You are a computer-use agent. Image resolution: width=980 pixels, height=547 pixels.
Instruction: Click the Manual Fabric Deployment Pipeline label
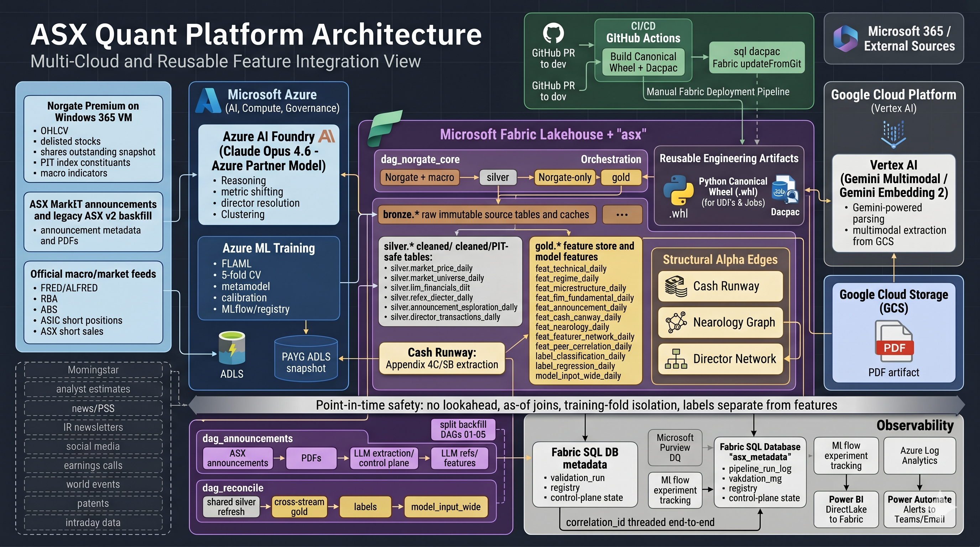point(718,92)
